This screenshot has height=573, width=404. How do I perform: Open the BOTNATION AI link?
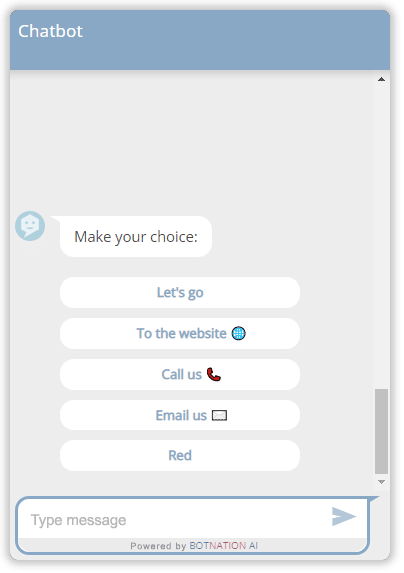click(x=224, y=546)
